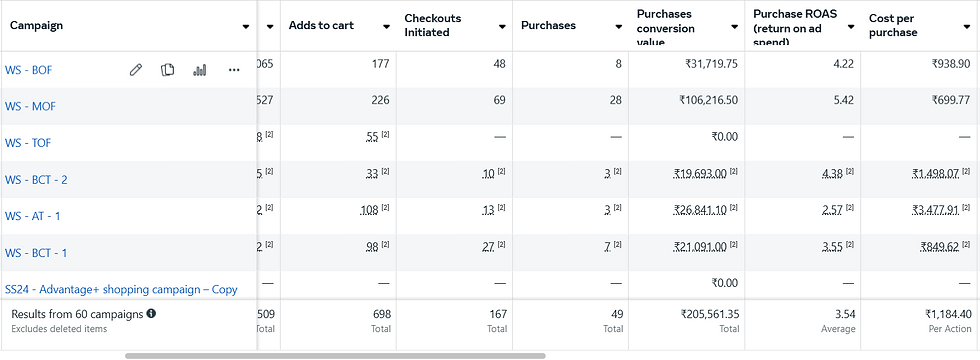Open the WS - MOF campaign link

coord(30,107)
